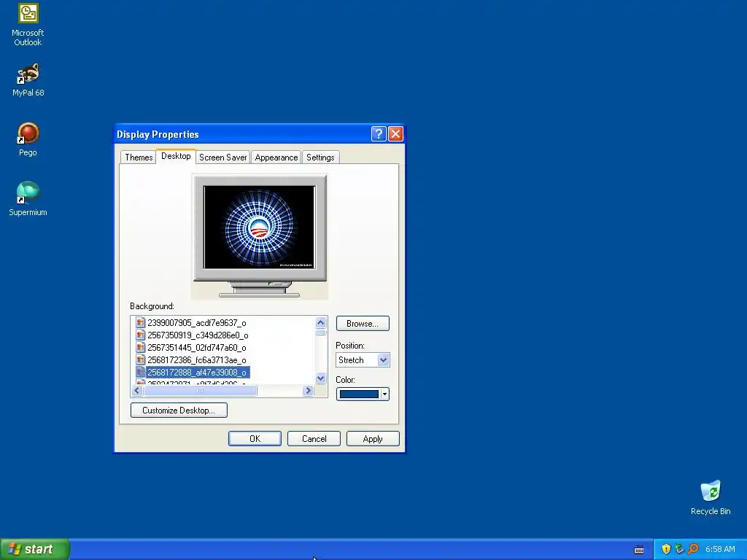
Task: Click file icon beside 2567350919_c349d286e0_o
Action: [x=140, y=335]
